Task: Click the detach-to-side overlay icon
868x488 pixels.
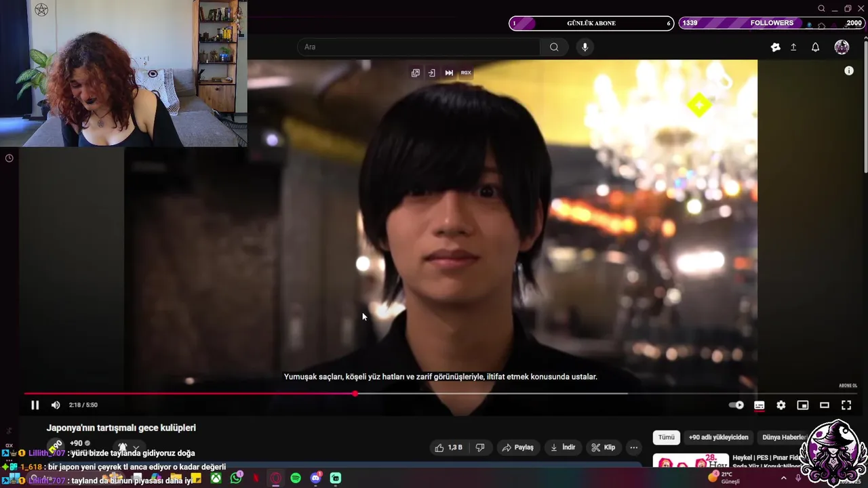Action: (x=431, y=73)
